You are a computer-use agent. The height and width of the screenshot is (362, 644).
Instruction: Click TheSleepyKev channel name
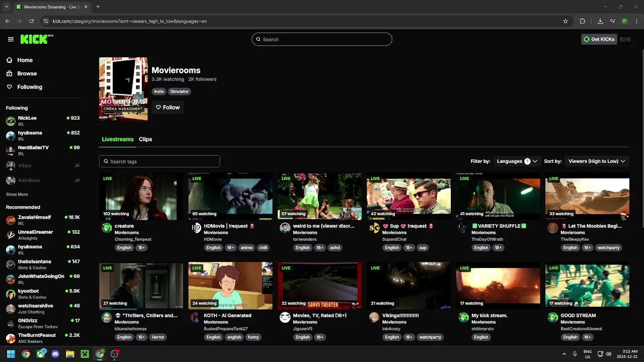click(x=575, y=239)
